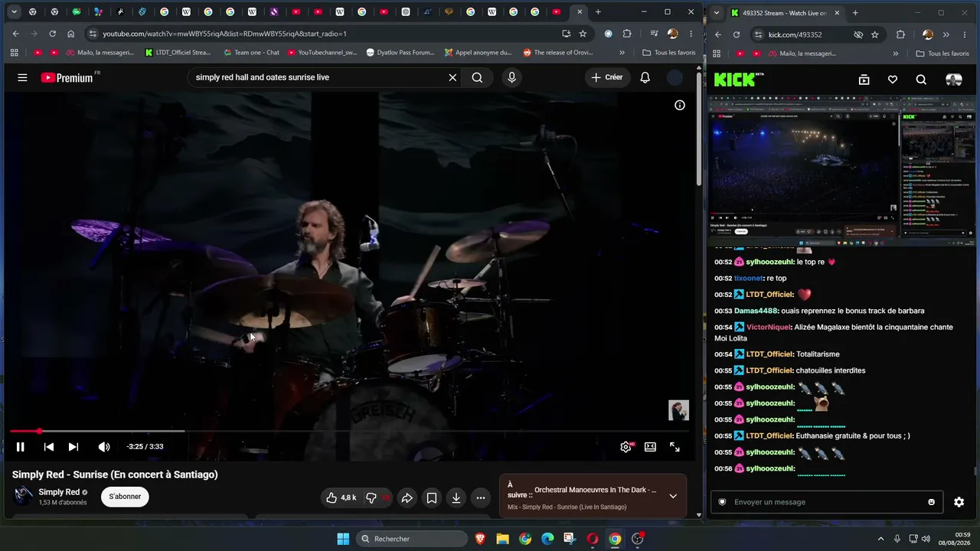
Task: Run the YouTube search with the magnifier
Action: click(x=477, y=77)
